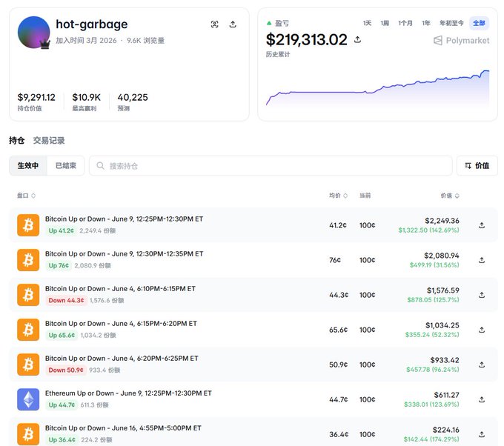Select the 1年 time range
Viewport: 504px width, 446px height.
(426, 23)
